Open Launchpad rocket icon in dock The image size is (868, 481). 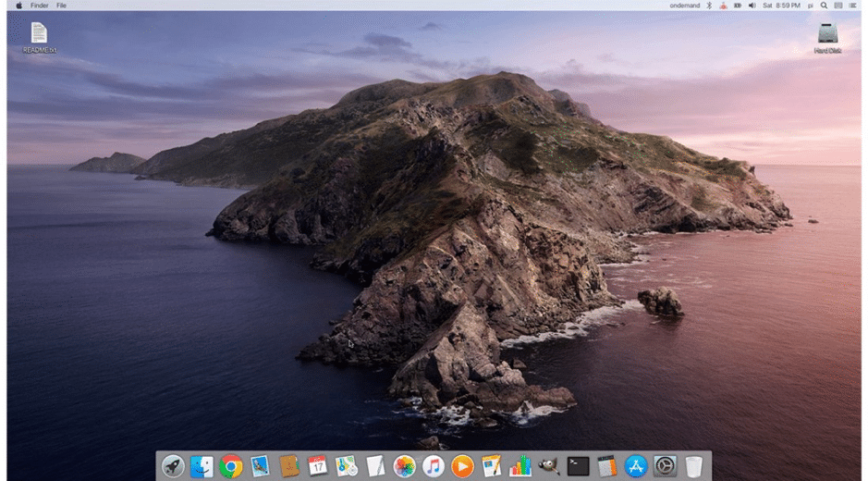click(173, 466)
